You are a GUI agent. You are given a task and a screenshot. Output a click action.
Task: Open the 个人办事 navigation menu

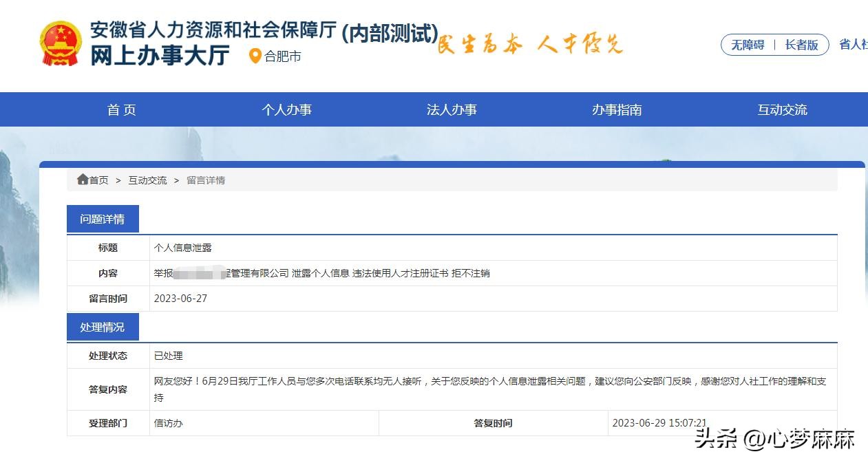coord(287,109)
